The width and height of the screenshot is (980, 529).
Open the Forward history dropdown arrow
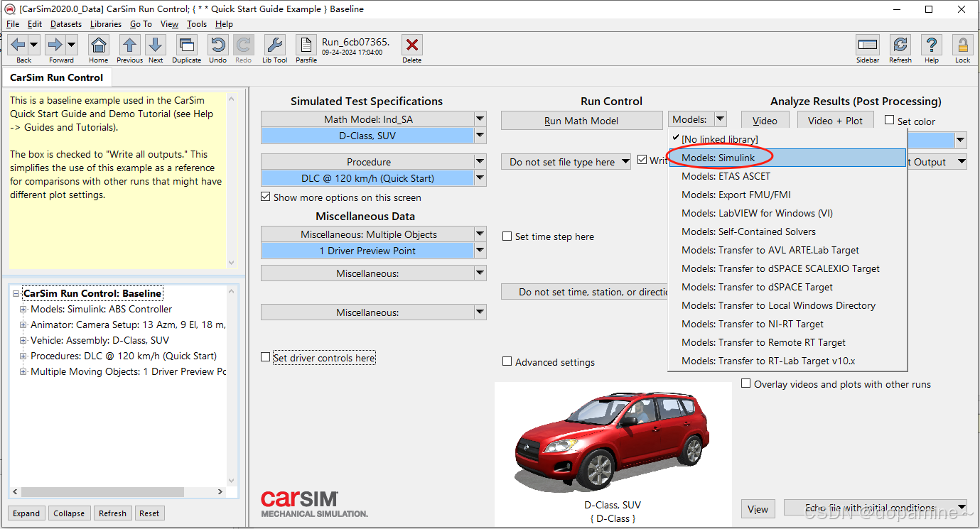coord(71,45)
